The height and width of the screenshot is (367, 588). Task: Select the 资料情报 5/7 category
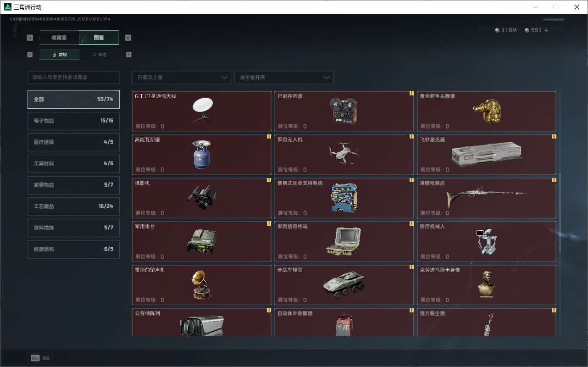point(73,228)
